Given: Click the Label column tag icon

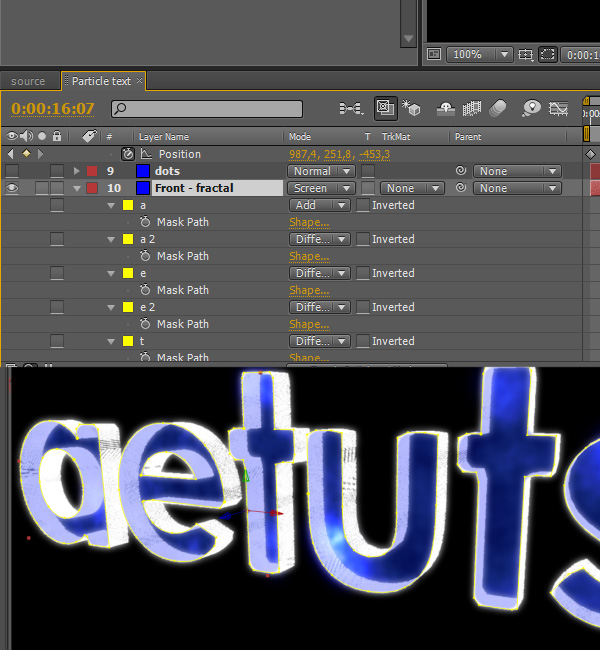Looking at the screenshot, I should [x=89, y=136].
